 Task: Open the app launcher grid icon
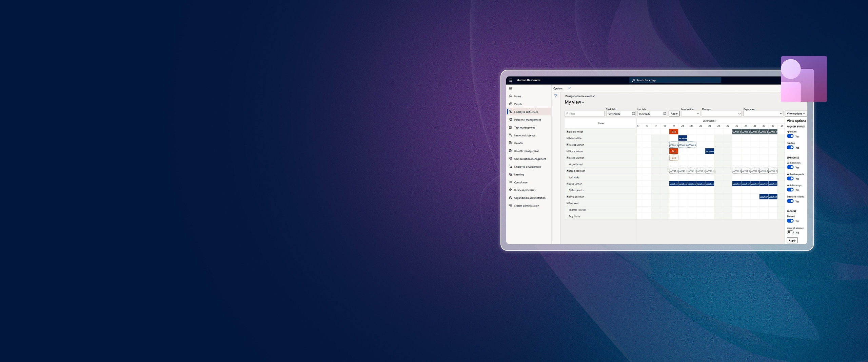pyautogui.click(x=511, y=80)
